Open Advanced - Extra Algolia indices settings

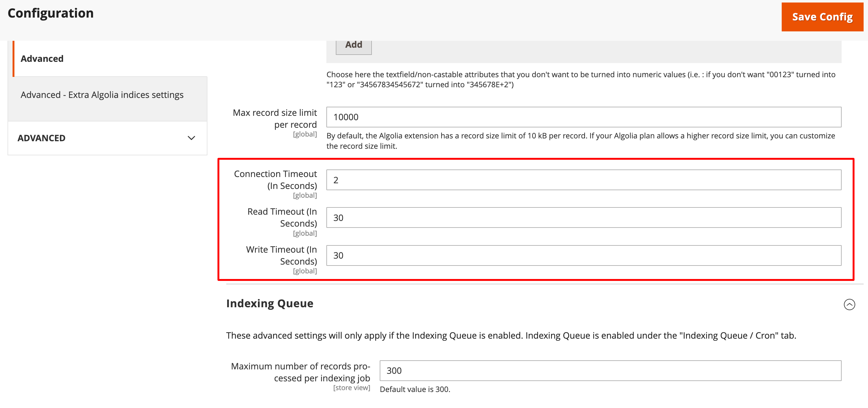click(102, 95)
